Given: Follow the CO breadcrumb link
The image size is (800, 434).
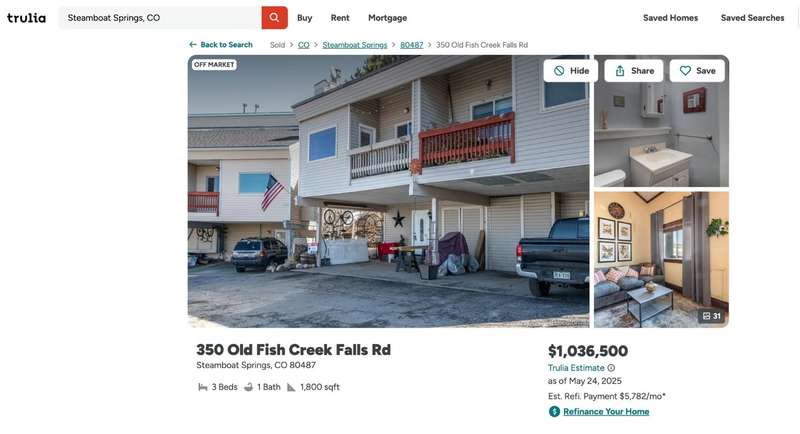Looking at the screenshot, I should tap(304, 45).
